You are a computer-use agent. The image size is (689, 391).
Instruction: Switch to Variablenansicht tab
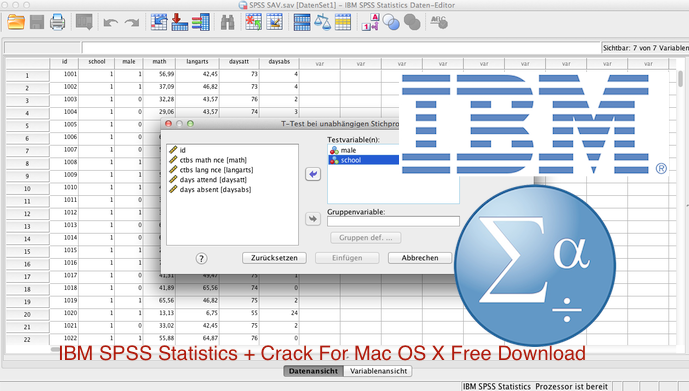(x=378, y=371)
